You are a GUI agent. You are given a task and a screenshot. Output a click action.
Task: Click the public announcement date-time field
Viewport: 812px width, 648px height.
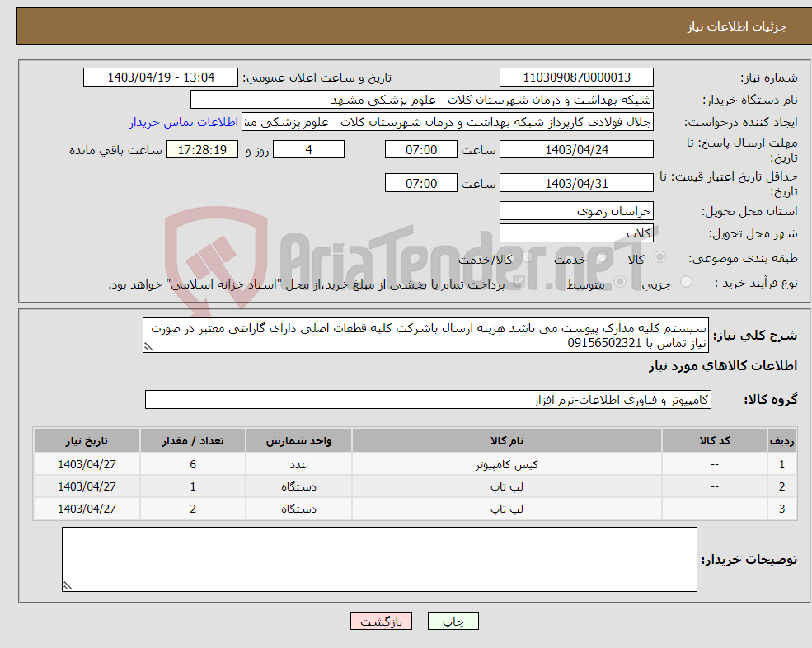pyautogui.click(x=161, y=77)
